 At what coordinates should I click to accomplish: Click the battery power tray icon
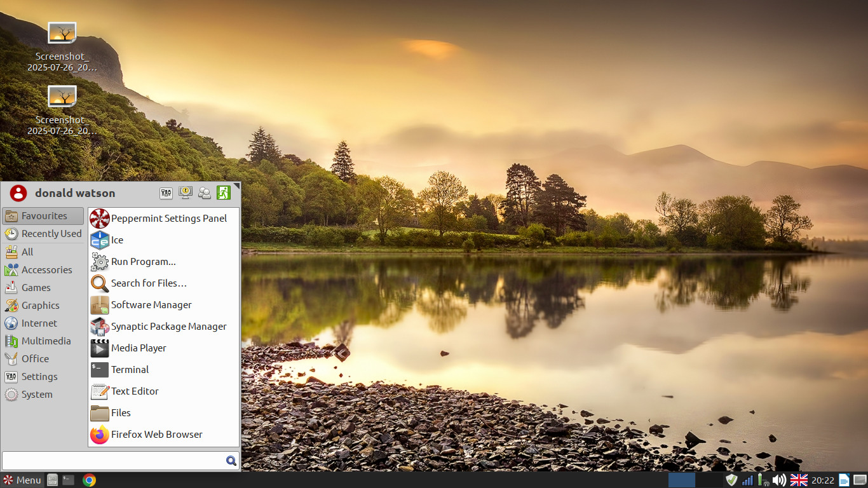763,480
